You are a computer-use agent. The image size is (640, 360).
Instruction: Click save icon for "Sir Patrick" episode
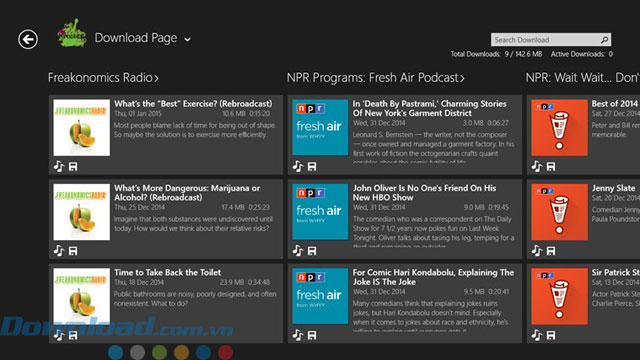coord(551,336)
